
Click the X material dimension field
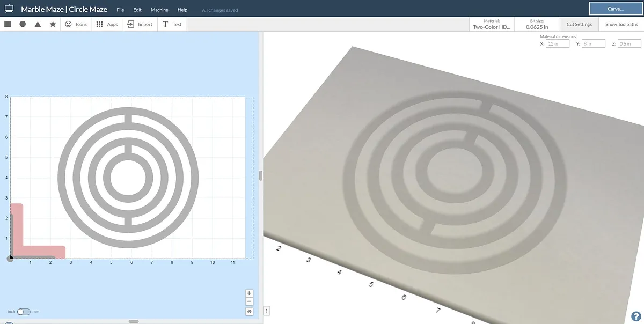click(x=558, y=44)
